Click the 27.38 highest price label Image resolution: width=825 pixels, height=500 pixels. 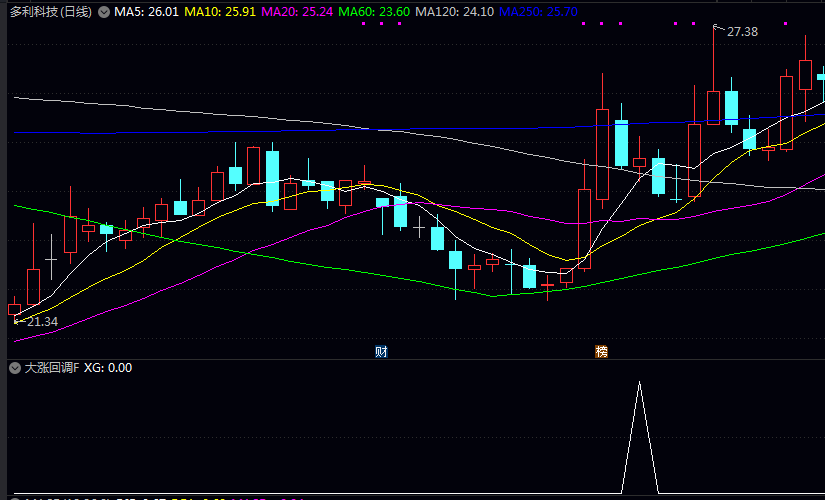click(x=742, y=32)
